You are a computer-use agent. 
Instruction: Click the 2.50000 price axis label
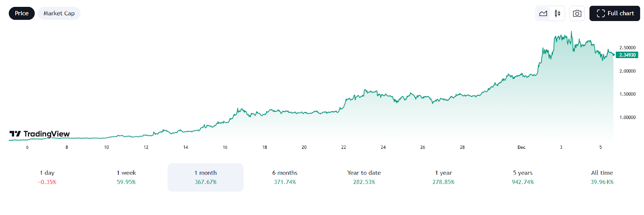[627, 48]
